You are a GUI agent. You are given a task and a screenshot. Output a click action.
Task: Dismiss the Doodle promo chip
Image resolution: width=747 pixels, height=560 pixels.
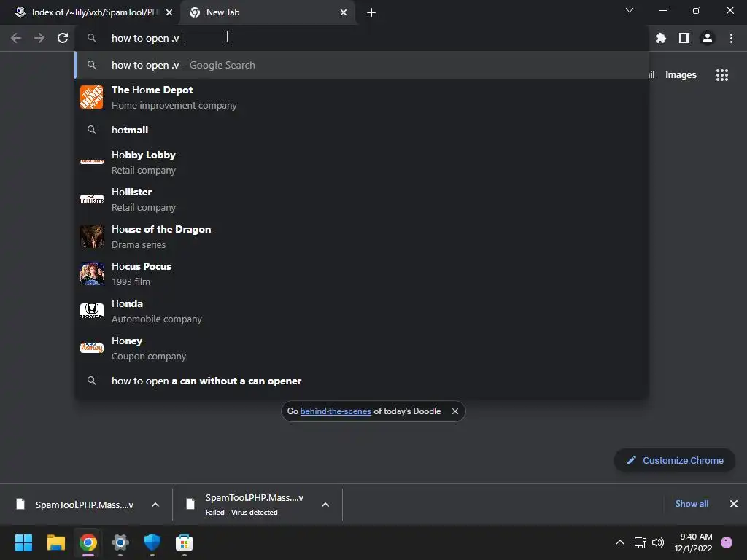(x=455, y=411)
